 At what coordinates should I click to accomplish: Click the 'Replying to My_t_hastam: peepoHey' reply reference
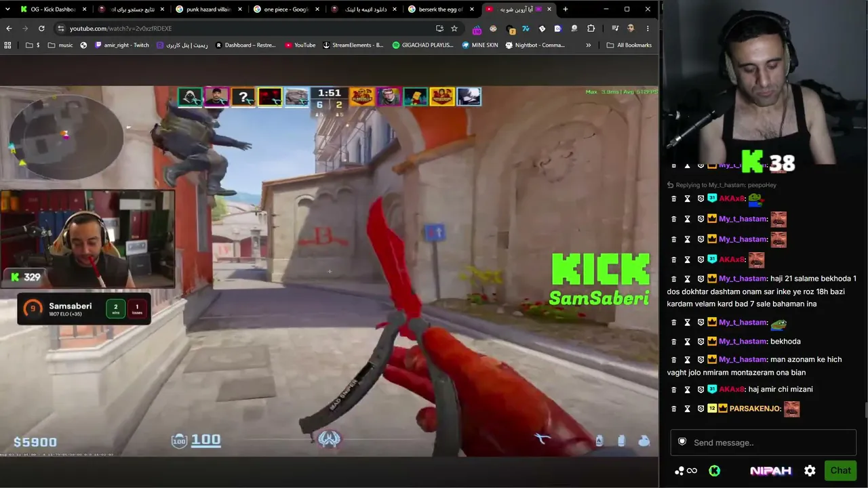point(726,185)
